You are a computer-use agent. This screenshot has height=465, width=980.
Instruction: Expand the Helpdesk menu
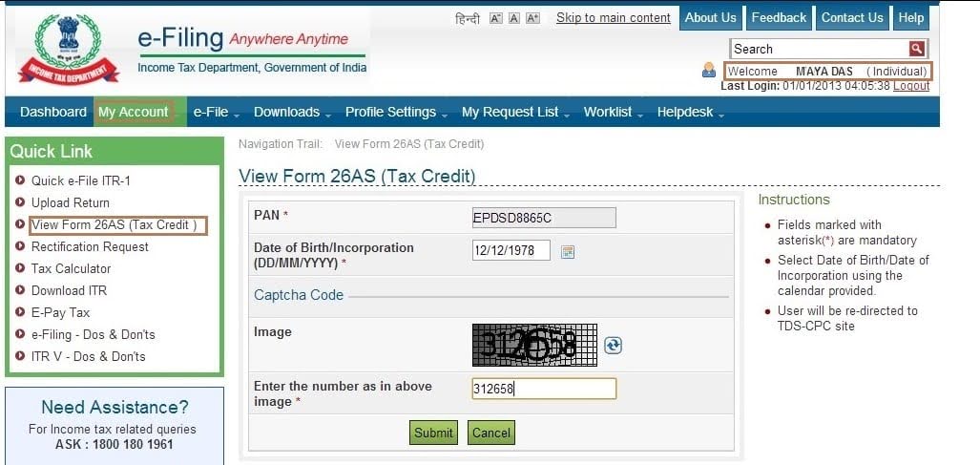[x=690, y=113]
